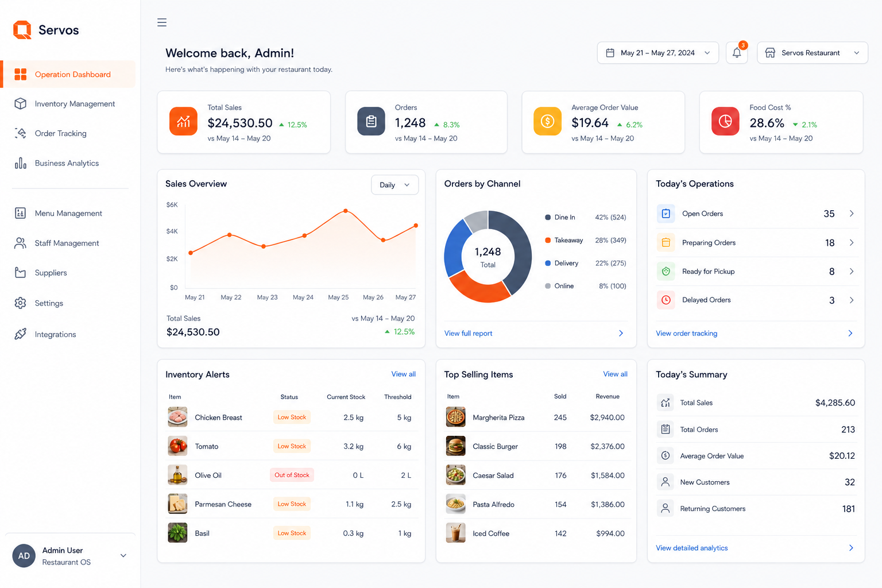The image size is (882, 588).
Task: Click the store icon beside Servos Restaurant
Action: pos(770,53)
